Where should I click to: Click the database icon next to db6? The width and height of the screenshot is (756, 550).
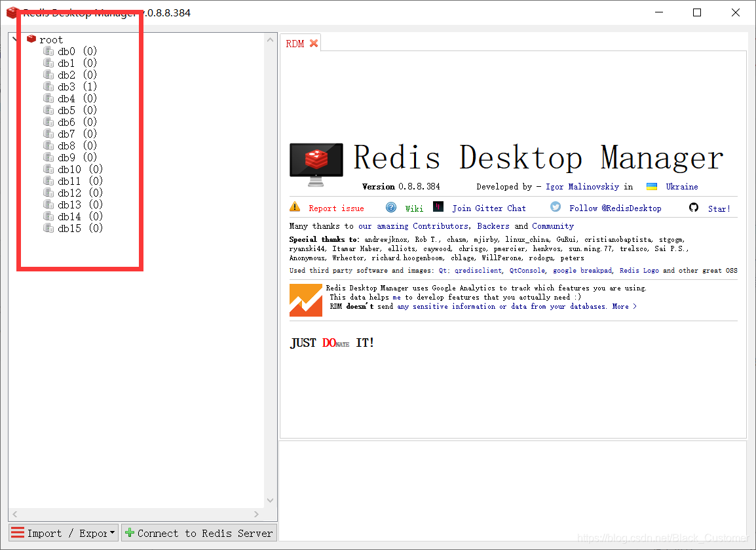[x=48, y=121]
